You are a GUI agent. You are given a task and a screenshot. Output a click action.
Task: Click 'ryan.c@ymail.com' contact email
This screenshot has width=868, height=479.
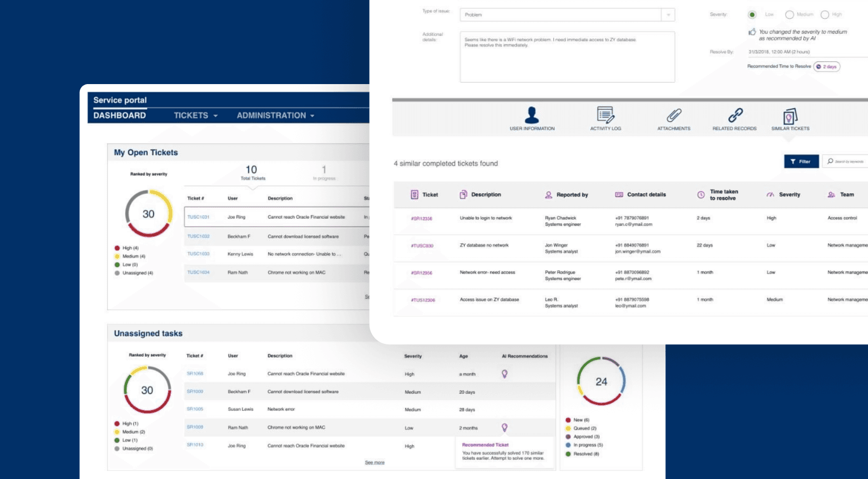pyautogui.click(x=633, y=225)
